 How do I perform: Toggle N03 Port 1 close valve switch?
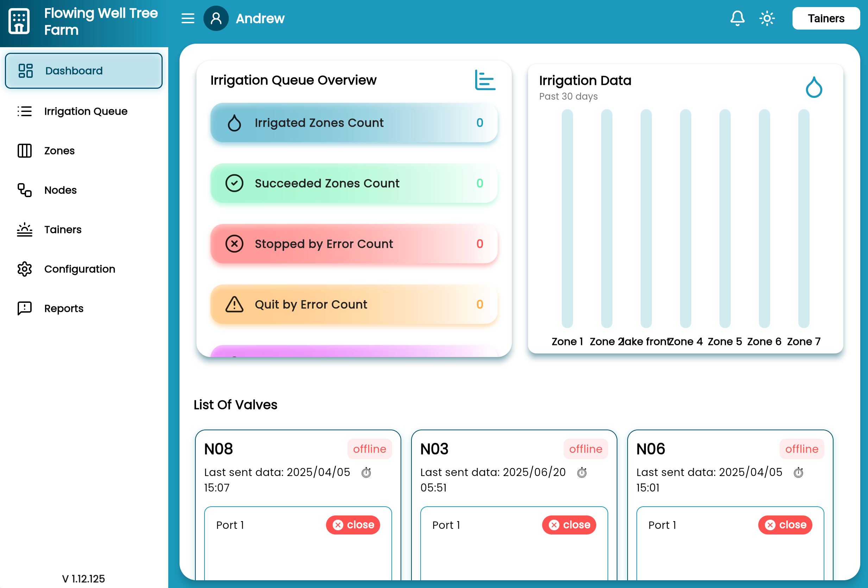pos(569,525)
